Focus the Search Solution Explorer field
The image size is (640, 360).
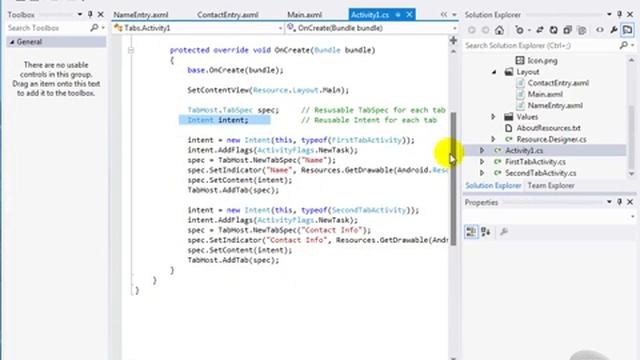click(541, 45)
